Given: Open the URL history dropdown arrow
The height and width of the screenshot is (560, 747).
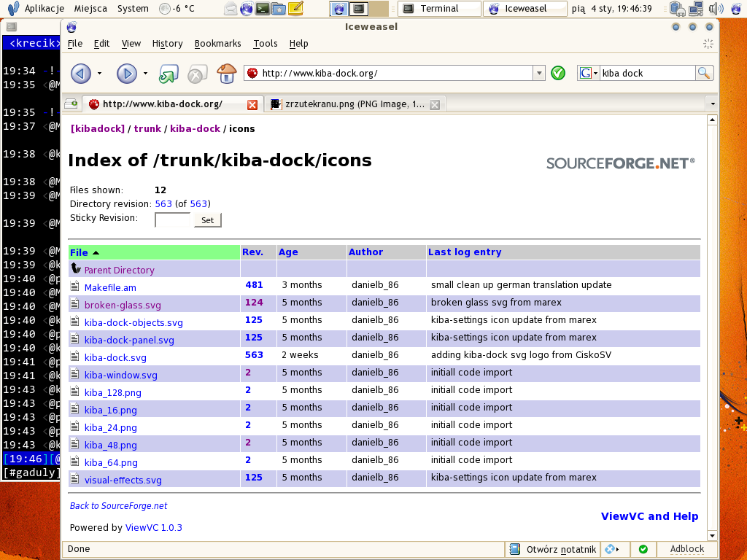Looking at the screenshot, I should (x=539, y=74).
